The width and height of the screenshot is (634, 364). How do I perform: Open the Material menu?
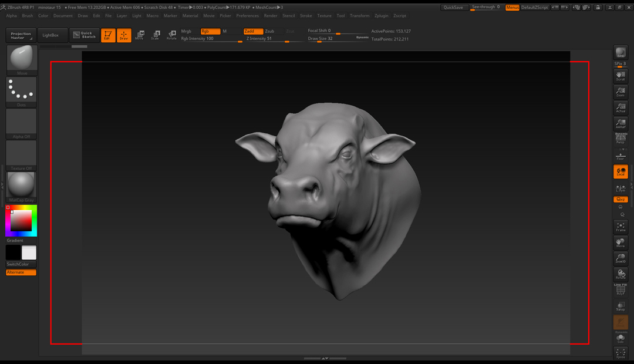click(190, 16)
